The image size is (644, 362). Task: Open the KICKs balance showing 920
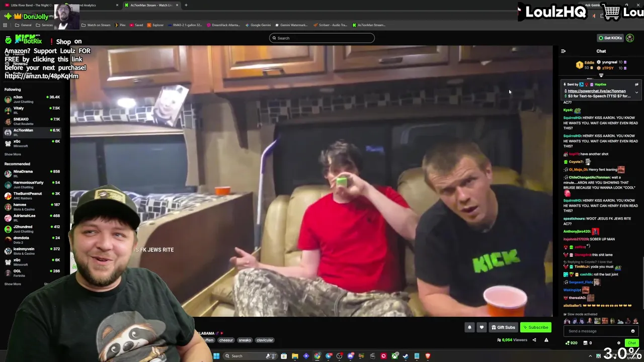pyautogui.click(x=572, y=343)
